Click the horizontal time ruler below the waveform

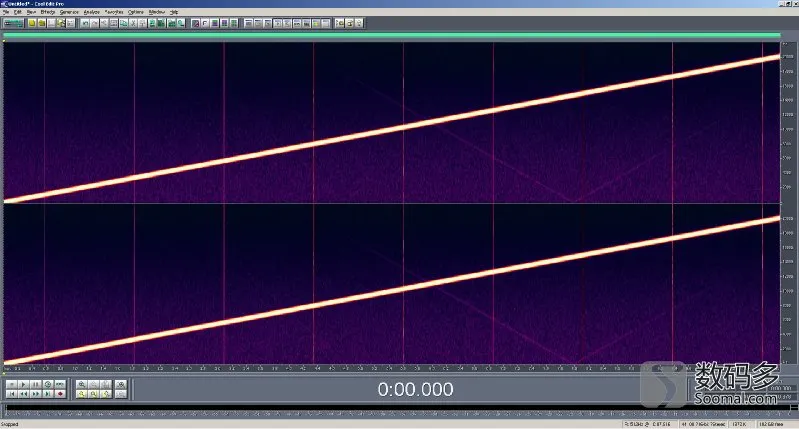pos(391,368)
